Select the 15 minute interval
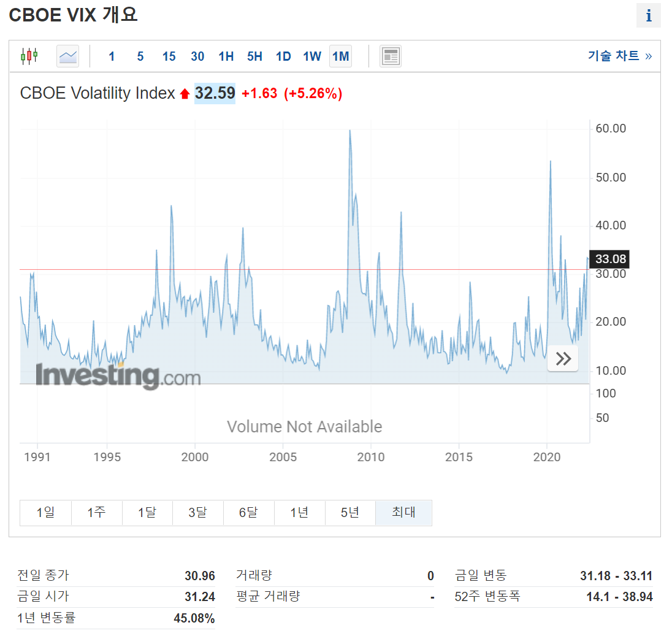Screen dimensions: 672x636 tap(169, 56)
